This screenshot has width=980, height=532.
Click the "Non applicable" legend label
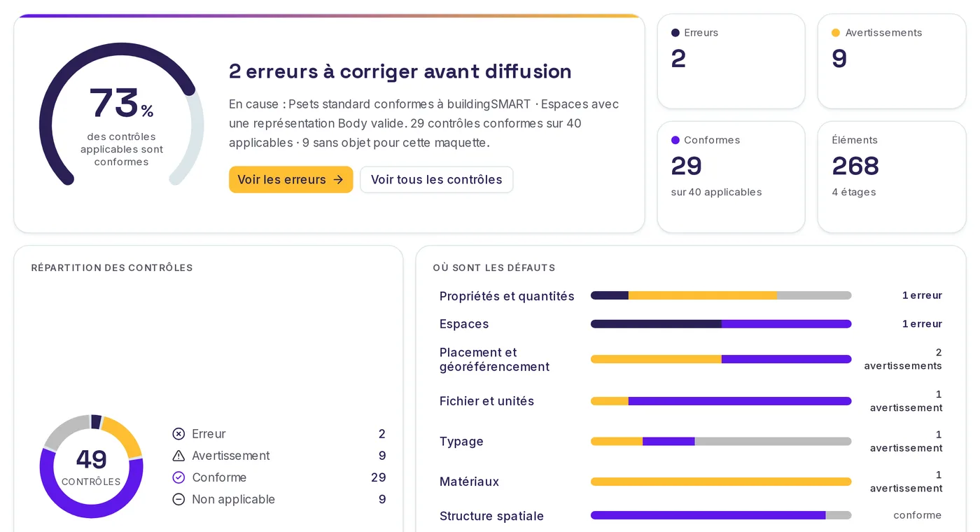[x=233, y=499]
